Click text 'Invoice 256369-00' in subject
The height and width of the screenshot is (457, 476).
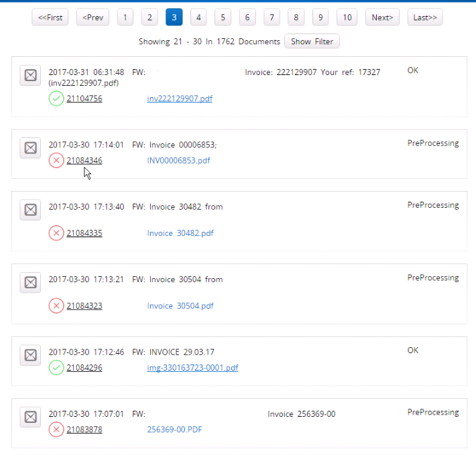302,414
